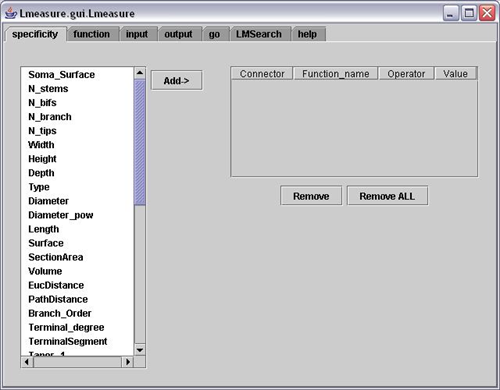
Task: Select EucDistance in the list
Action: click(77, 285)
